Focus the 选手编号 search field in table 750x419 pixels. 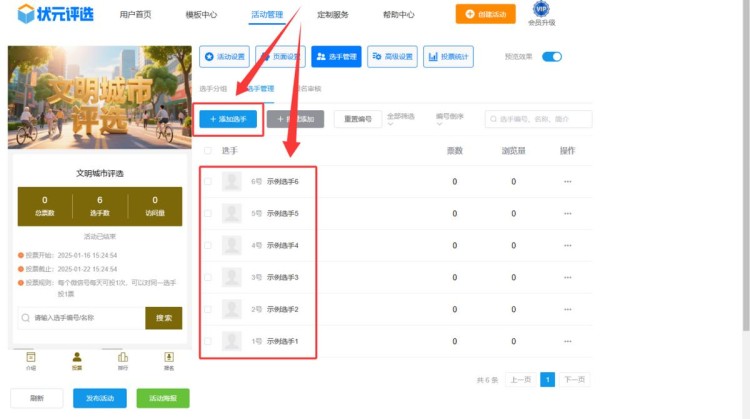pyautogui.click(x=539, y=119)
